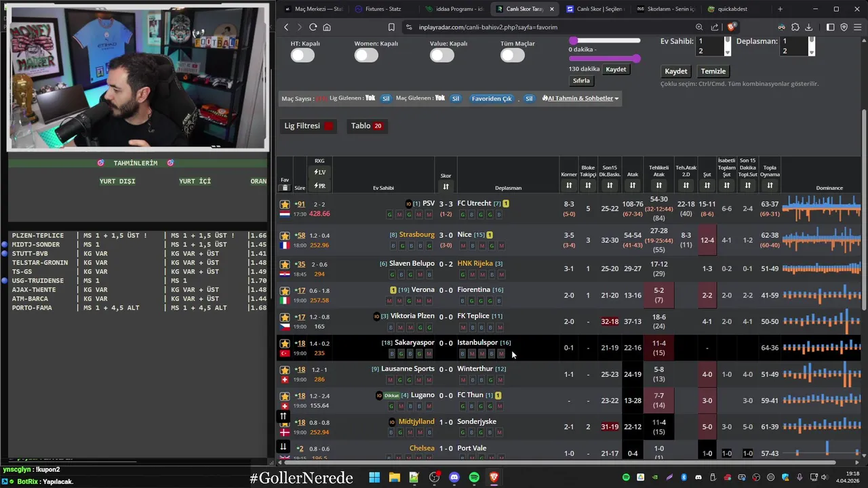Viewport: 868px width, 488px height.
Task: Open browser downloads icon
Action: click(x=808, y=27)
